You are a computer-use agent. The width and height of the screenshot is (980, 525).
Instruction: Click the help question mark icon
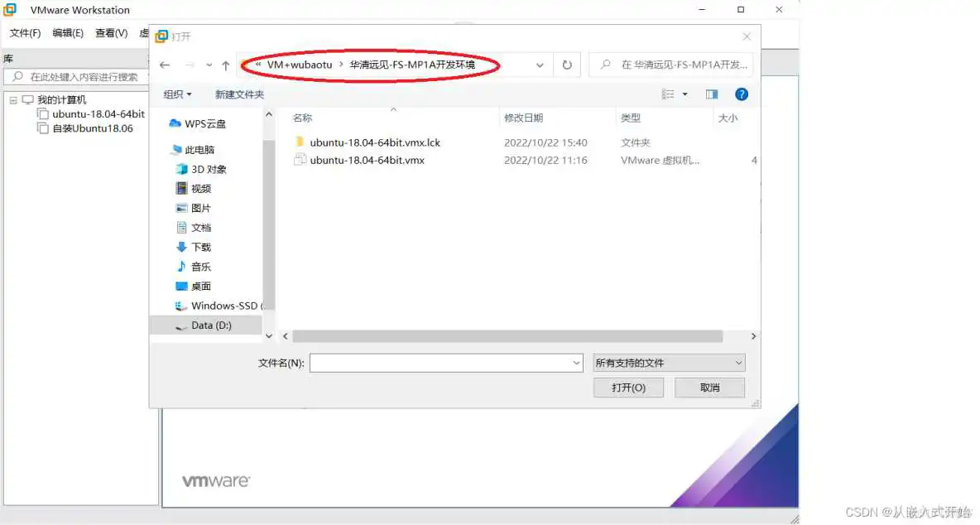[x=742, y=94]
